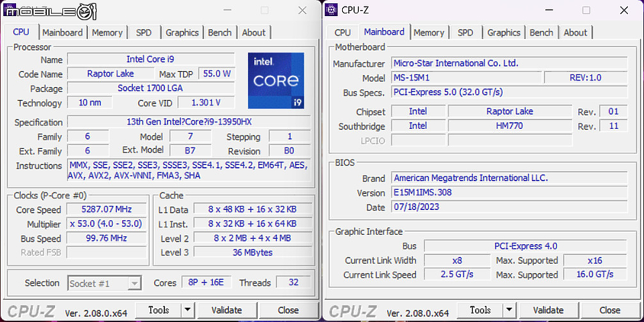Viewport: 644px width, 322px height.
Task: Click Close button in left window
Action: 288,310
